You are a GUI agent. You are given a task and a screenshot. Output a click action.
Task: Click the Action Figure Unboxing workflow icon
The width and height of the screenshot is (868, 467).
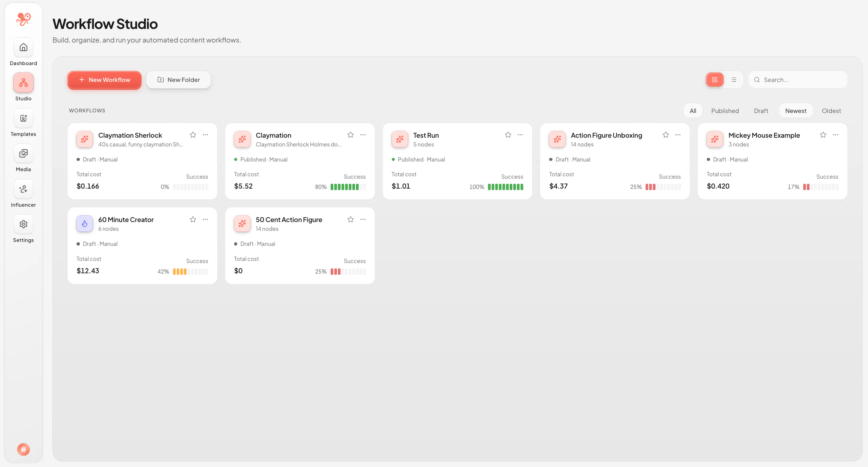tap(557, 139)
